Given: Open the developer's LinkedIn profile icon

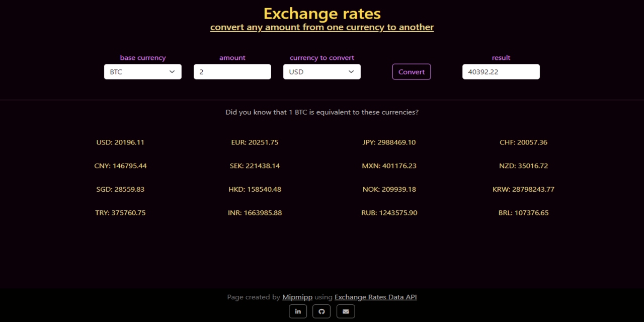Looking at the screenshot, I should [x=297, y=311].
